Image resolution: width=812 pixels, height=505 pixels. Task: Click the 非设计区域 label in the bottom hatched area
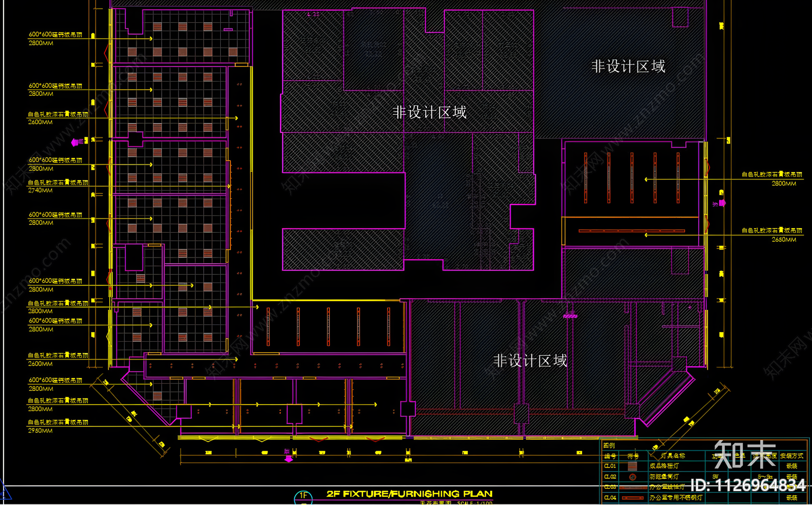[x=530, y=361]
